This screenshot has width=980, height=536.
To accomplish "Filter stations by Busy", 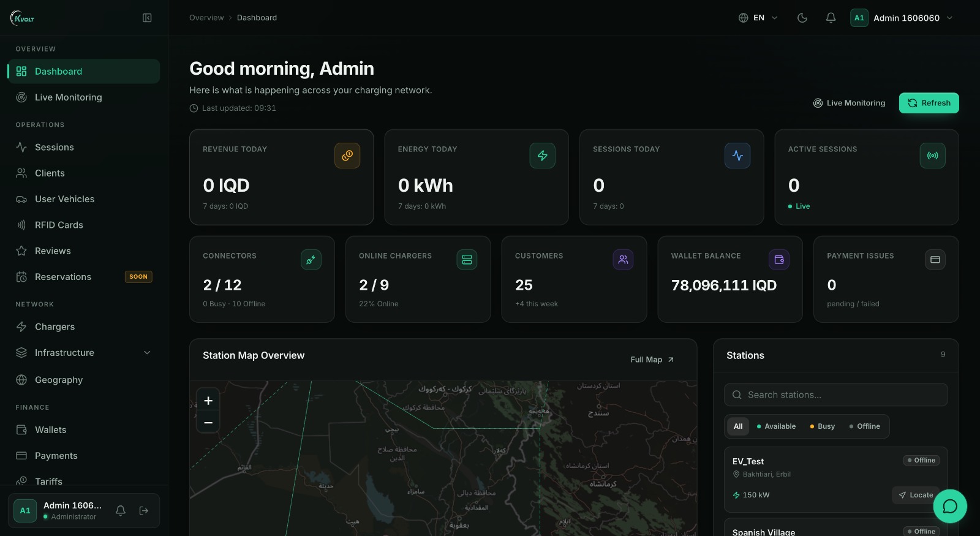I will tap(823, 426).
